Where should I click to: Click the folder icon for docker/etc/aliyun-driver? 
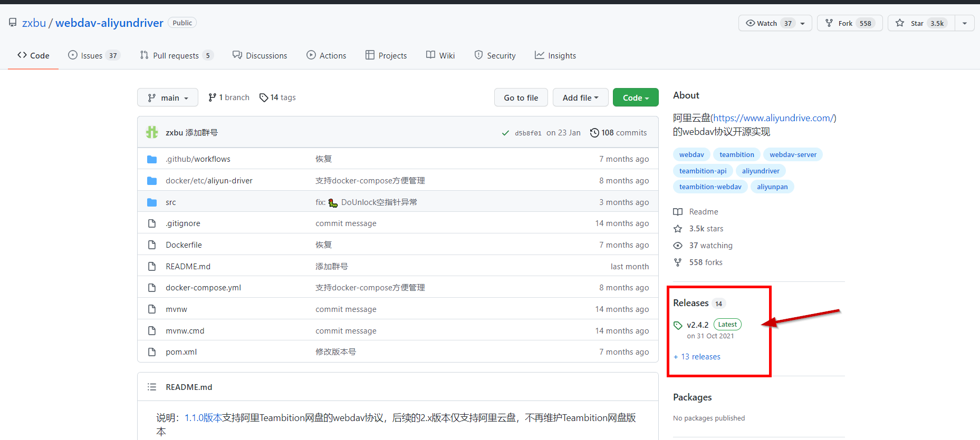[x=152, y=181]
